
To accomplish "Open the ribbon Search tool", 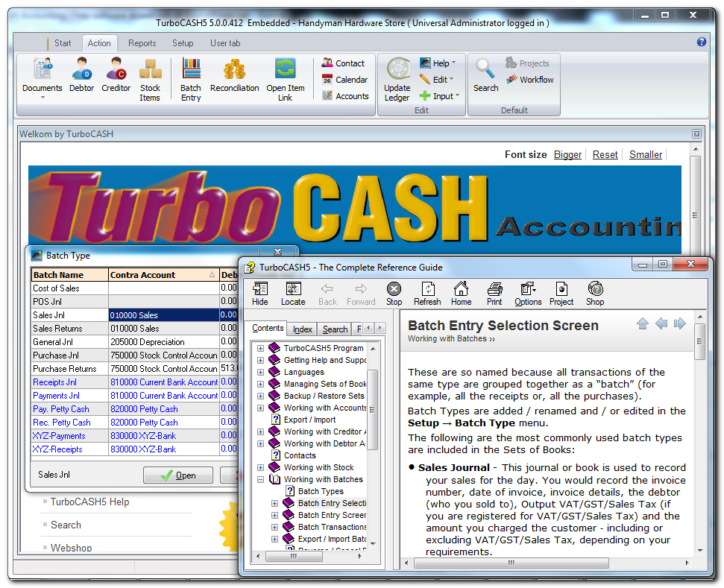I will tap(485, 75).
